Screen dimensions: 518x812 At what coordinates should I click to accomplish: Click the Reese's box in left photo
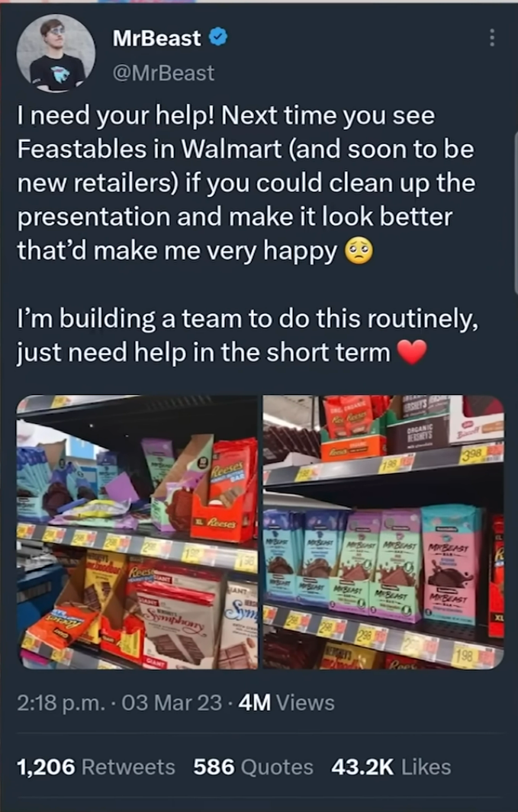(224, 491)
